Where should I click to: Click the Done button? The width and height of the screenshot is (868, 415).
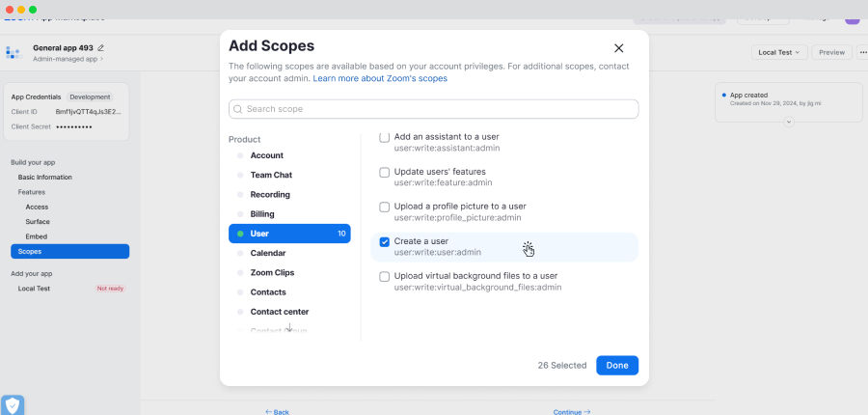[617, 365]
